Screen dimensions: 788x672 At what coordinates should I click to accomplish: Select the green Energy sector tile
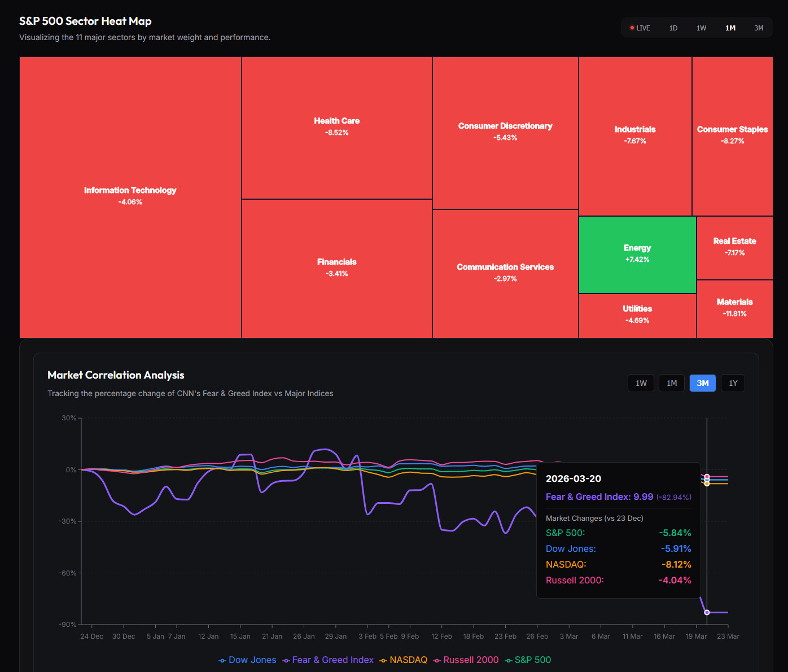637,254
